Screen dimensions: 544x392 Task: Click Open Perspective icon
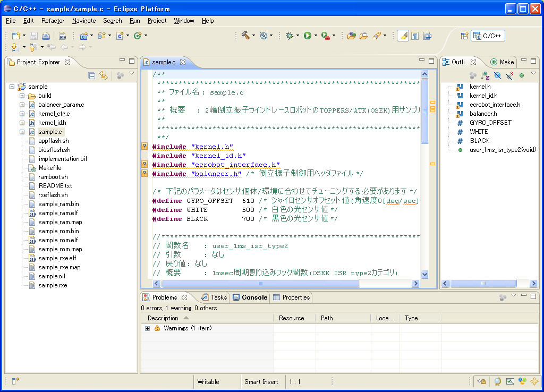tap(464, 36)
